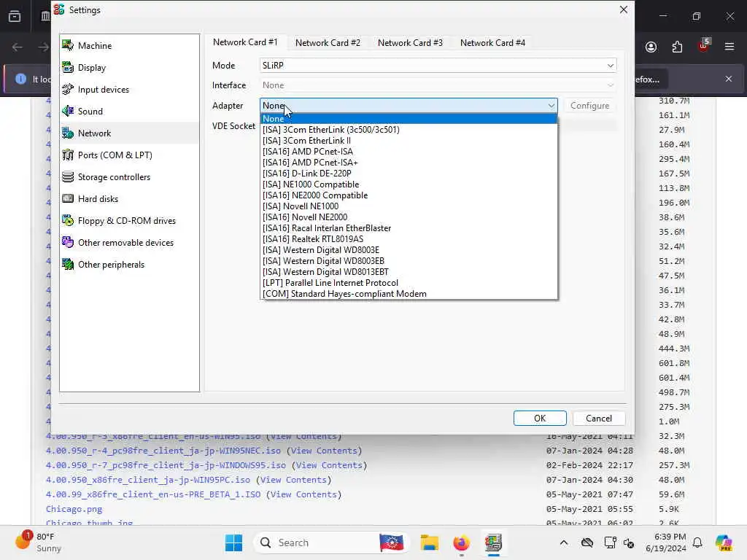This screenshot has width=747, height=560.
Task: Open 4.00.99 PRE_BETA_1.ISO link in Firefox
Action: (x=153, y=494)
